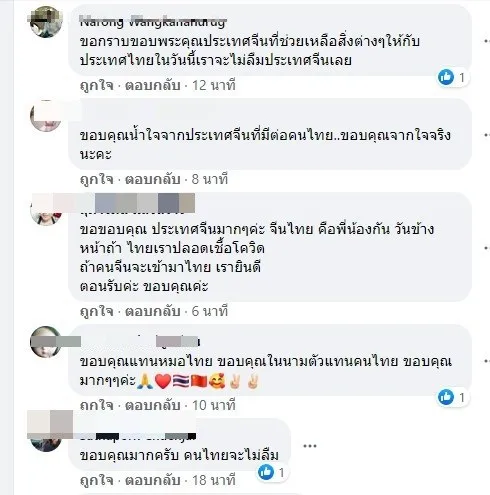490x495 pixels.
Task: Open the avatar of the emoji comment author
Action: pos(46,342)
